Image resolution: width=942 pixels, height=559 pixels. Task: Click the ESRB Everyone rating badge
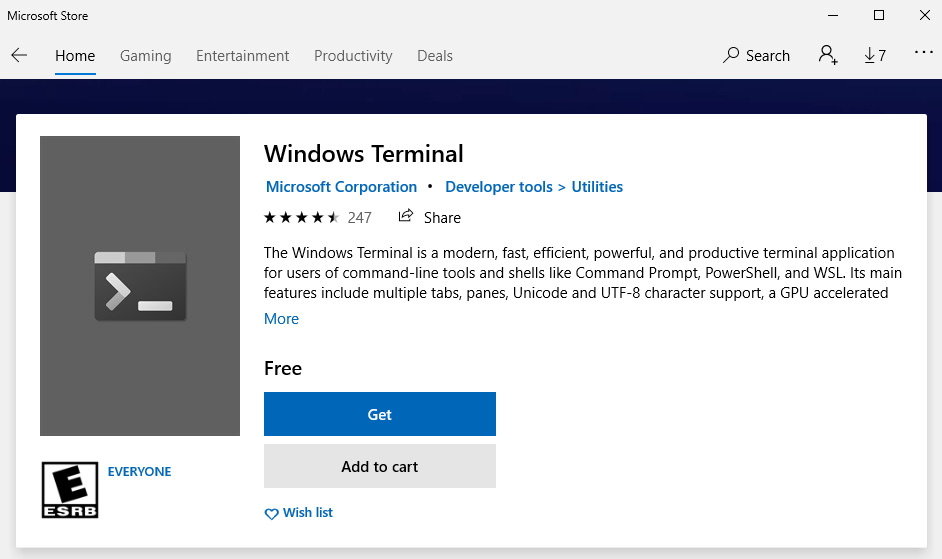tap(70, 490)
